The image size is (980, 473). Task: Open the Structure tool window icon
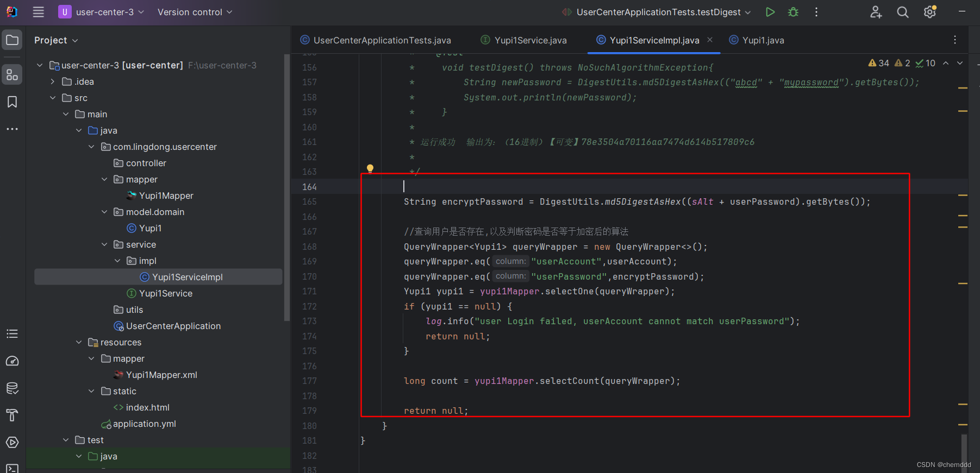point(12,75)
